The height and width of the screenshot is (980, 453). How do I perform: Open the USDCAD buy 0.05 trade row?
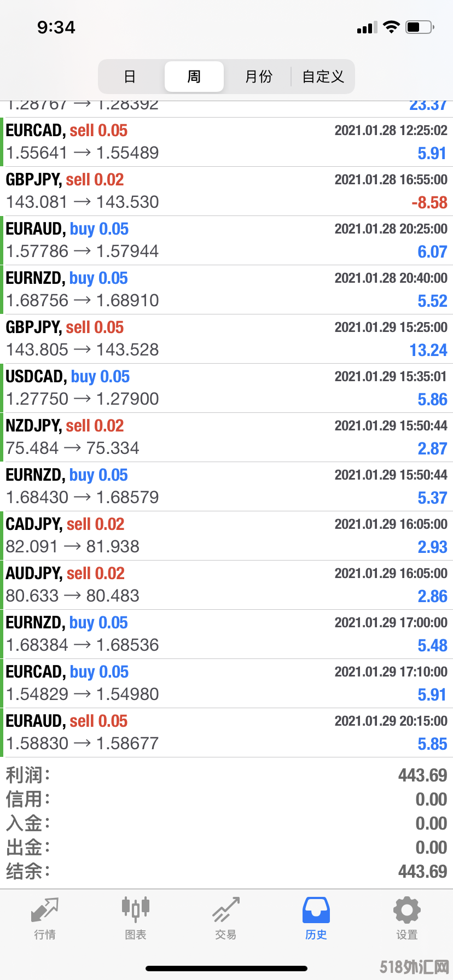click(226, 388)
